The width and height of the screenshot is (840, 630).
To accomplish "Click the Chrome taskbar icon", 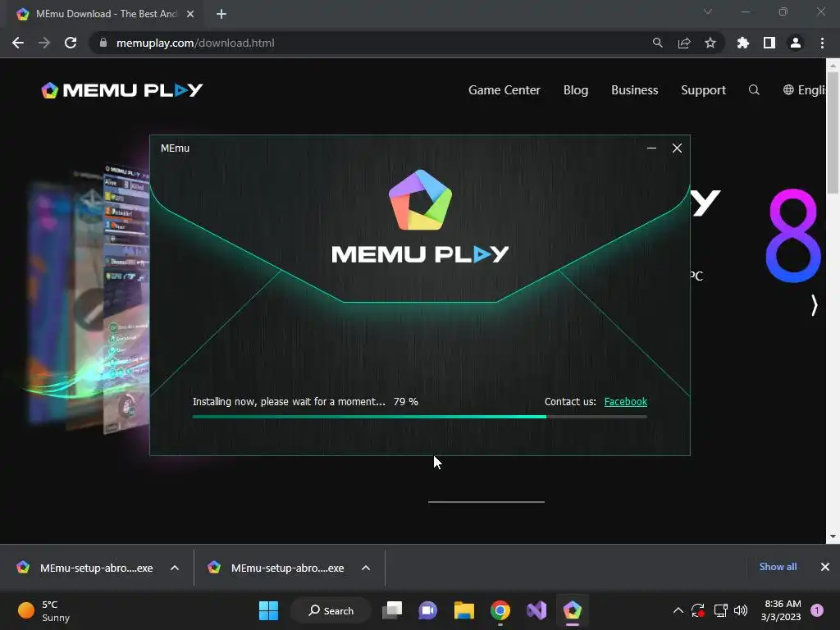I will point(500,610).
